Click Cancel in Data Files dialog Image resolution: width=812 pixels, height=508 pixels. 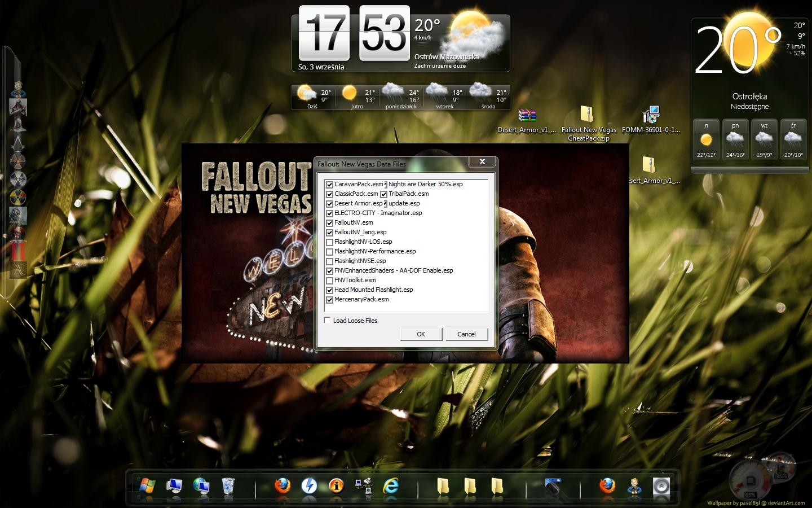466,334
